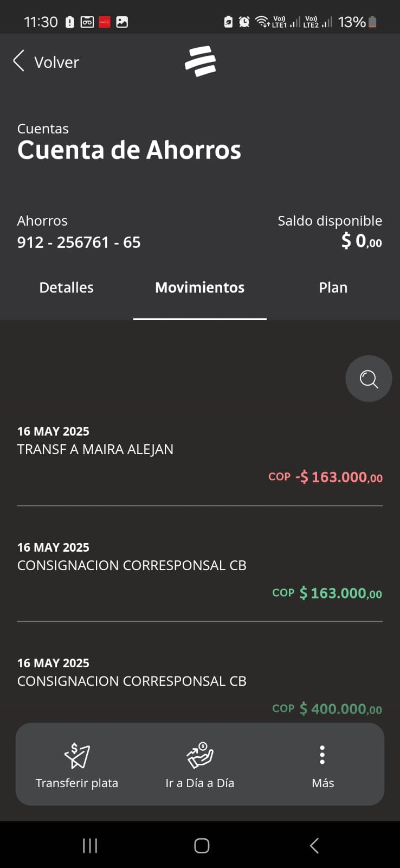Tap the Android back navigation arrow
This screenshot has width=400, height=868.
pyautogui.click(x=314, y=845)
